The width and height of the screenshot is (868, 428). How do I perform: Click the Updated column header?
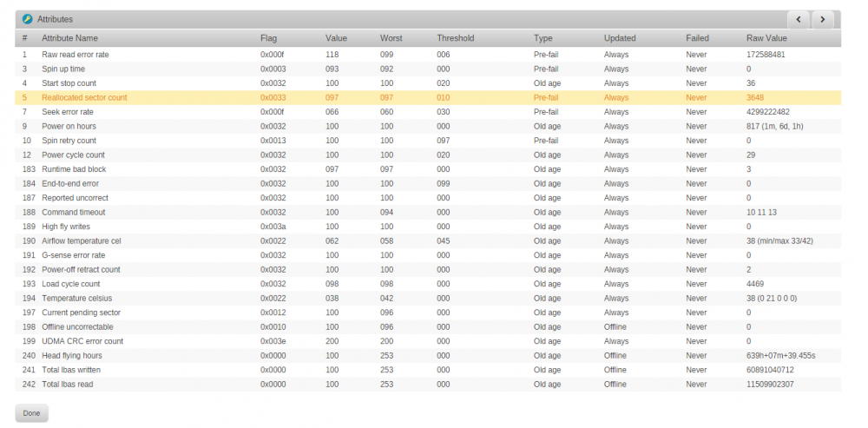(x=620, y=38)
